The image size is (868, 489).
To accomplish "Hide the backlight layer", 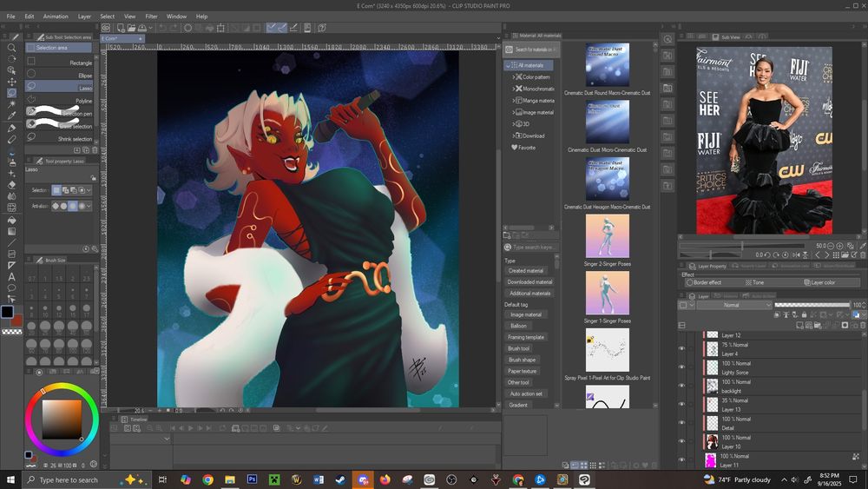I will 682,387.
